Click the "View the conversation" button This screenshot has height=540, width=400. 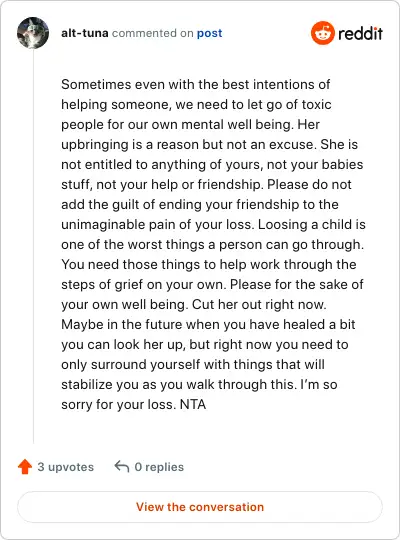(200, 507)
